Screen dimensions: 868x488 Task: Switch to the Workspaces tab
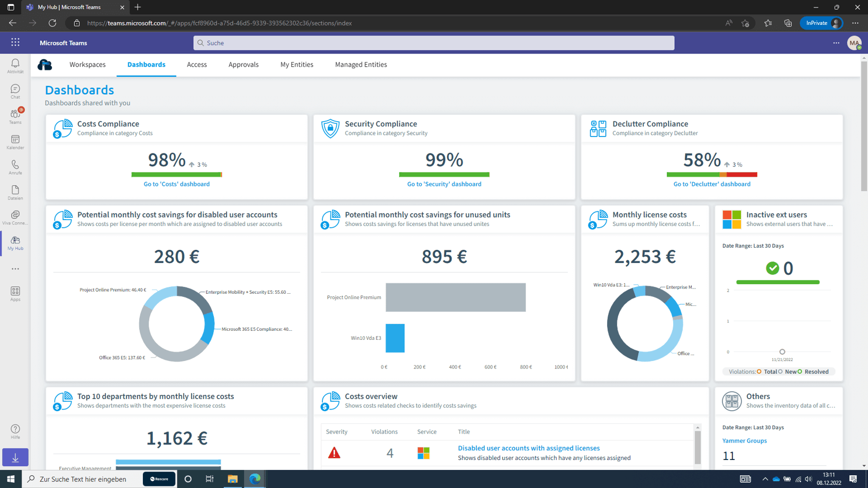tap(87, 65)
